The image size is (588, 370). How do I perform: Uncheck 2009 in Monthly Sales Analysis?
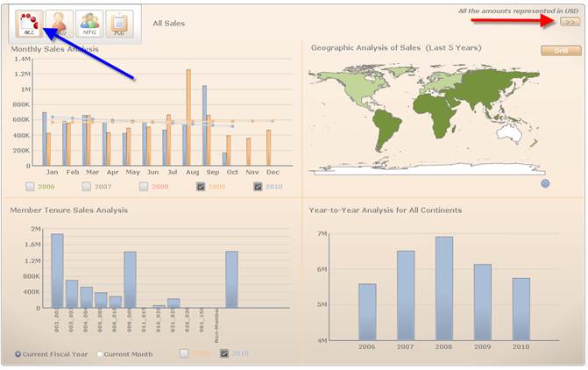[x=202, y=187]
